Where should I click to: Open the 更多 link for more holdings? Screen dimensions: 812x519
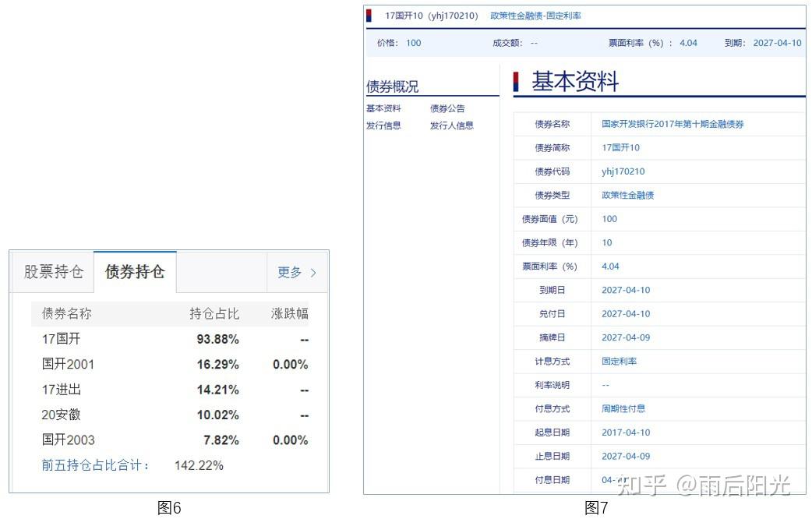290,271
